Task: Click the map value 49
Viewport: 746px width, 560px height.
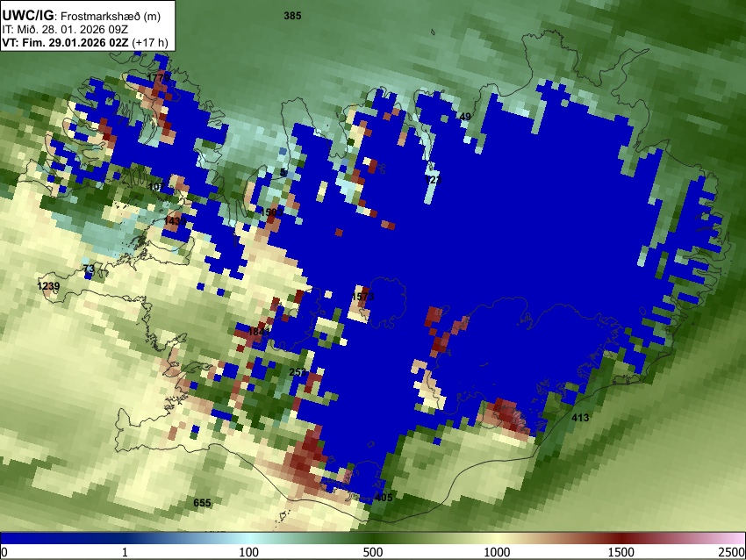Action: [x=465, y=117]
